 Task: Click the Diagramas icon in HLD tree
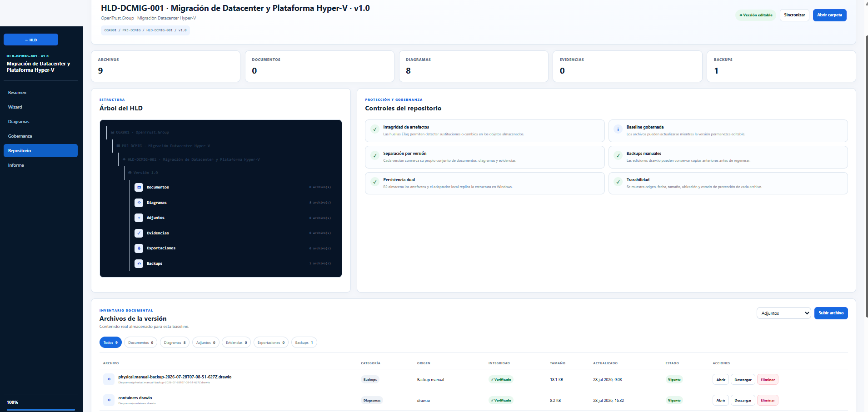[x=139, y=203]
